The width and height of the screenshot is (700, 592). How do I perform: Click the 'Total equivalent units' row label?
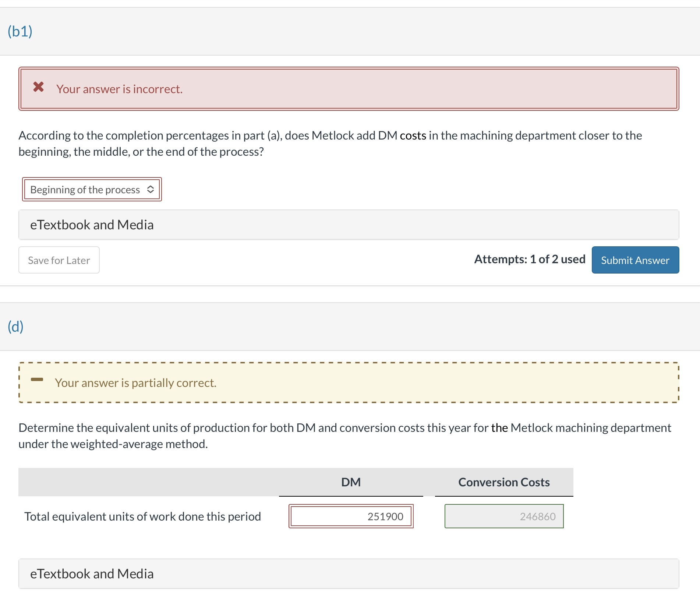142,516
